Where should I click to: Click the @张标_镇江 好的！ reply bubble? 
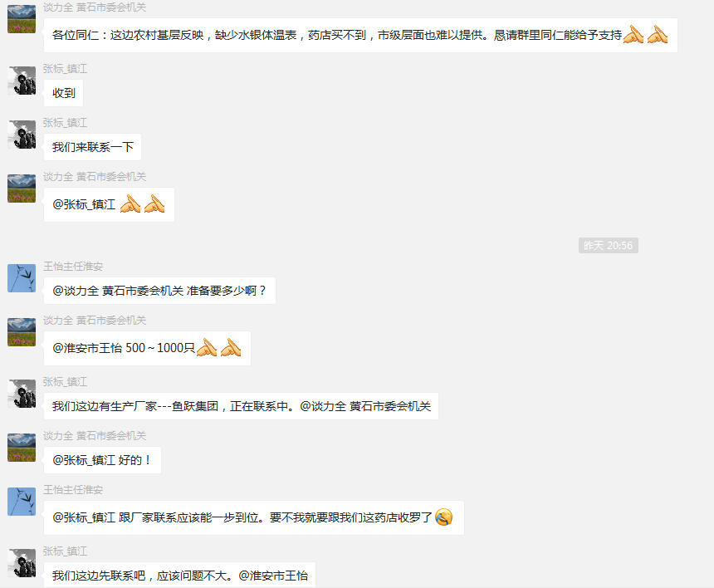[x=102, y=460]
